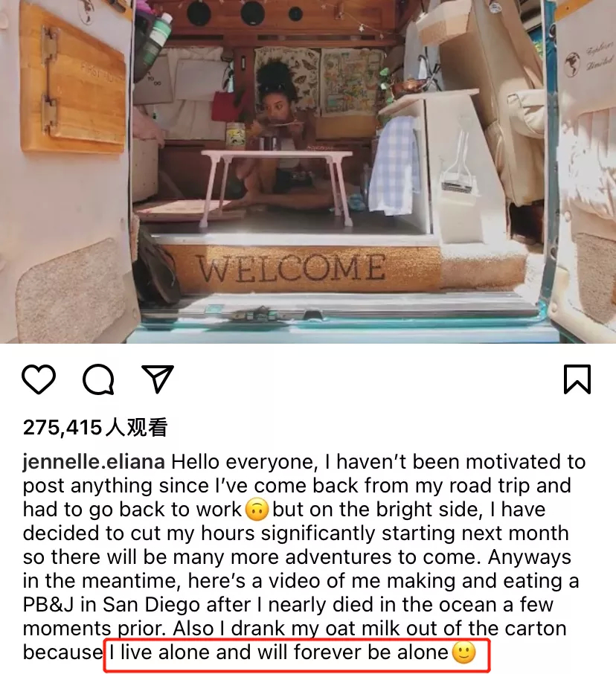This screenshot has height=674, width=616.
Task: Open the jennelle.eliana profile link
Action: click(x=94, y=462)
